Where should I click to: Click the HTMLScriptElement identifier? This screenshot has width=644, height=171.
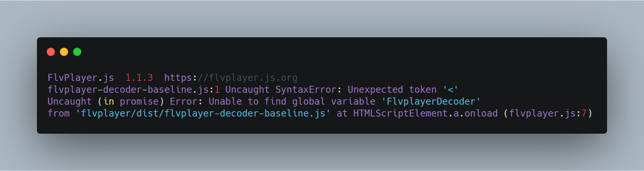coord(400,114)
